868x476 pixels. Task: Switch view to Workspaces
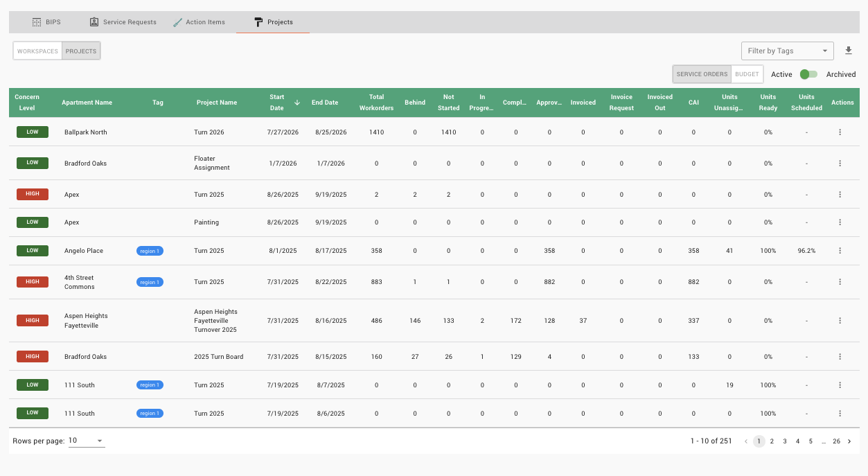click(37, 51)
